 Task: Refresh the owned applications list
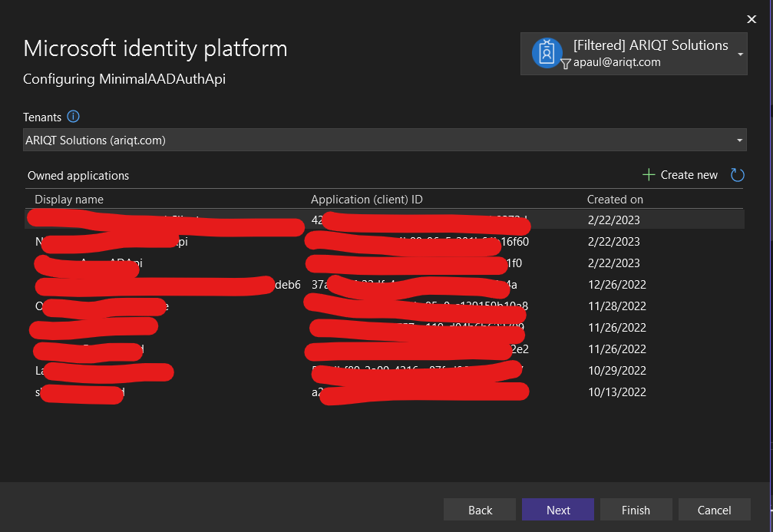738,175
